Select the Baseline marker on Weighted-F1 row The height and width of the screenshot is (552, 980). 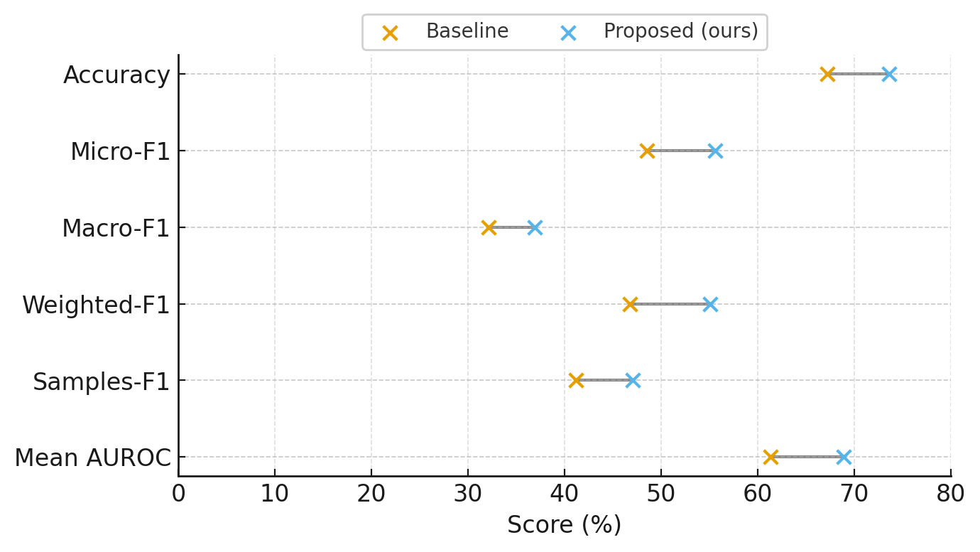coord(630,304)
